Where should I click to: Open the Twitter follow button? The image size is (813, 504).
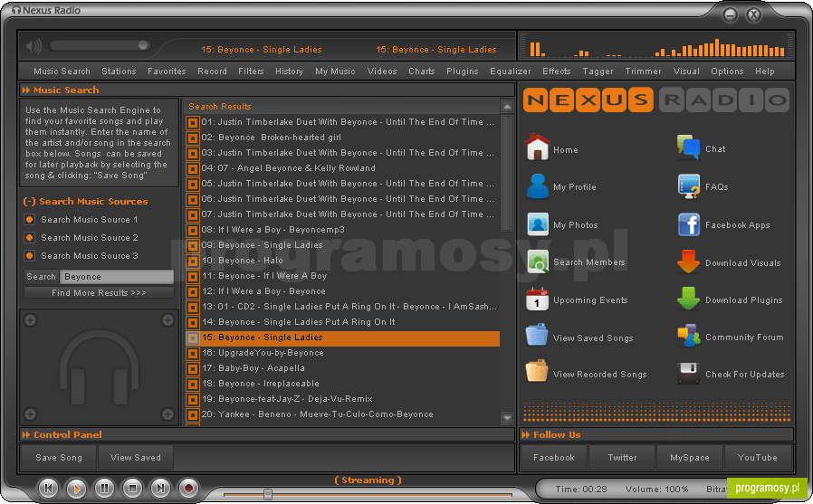622,457
